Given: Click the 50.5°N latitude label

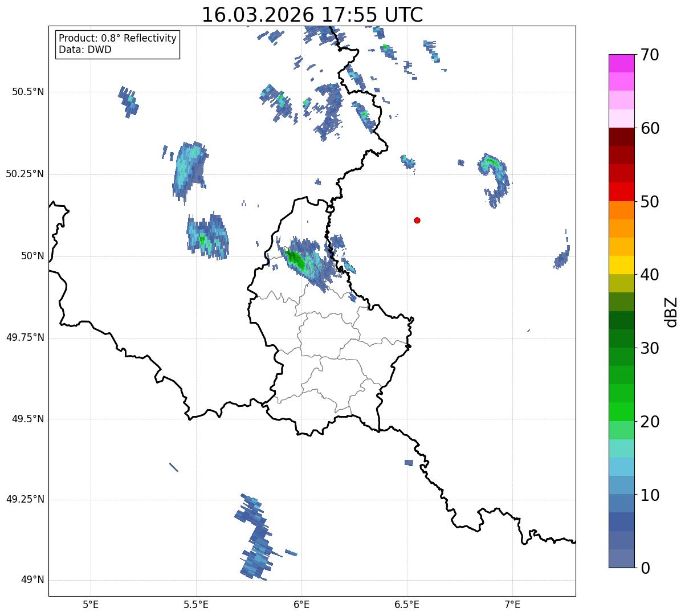Looking at the screenshot, I should point(28,92).
